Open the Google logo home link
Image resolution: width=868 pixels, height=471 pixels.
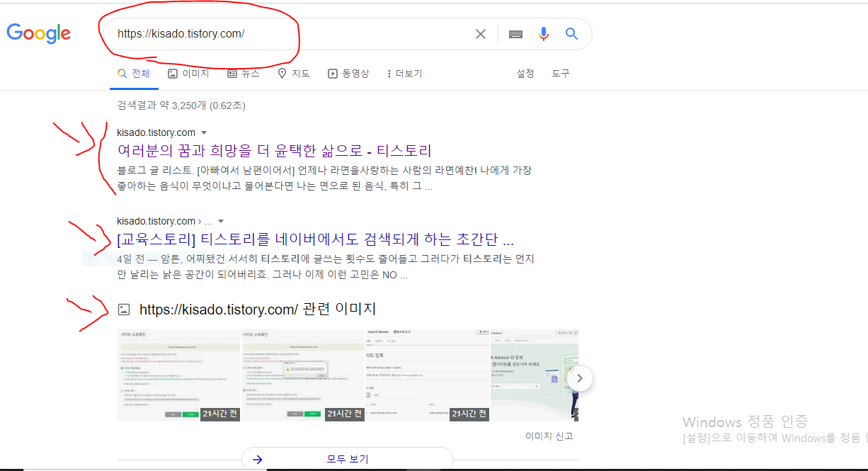[x=39, y=33]
